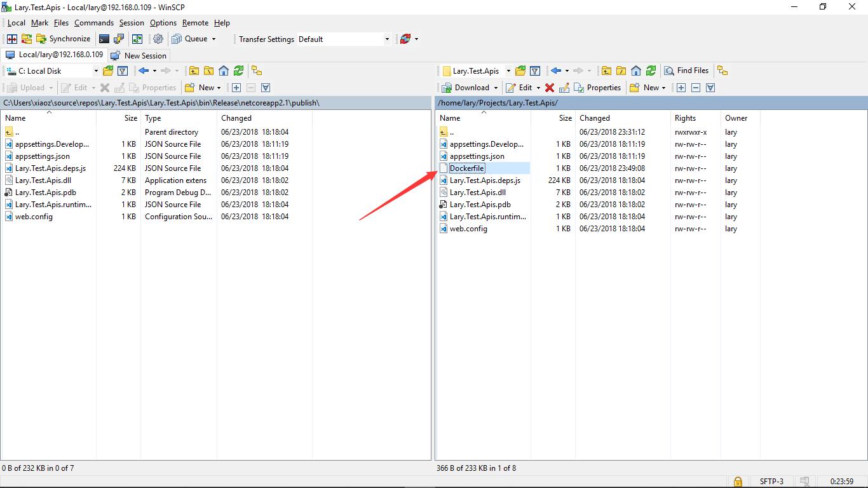The height and width of the screenshot is (488, 868).
Task: Click the remote Edit button
Action: 519,88
